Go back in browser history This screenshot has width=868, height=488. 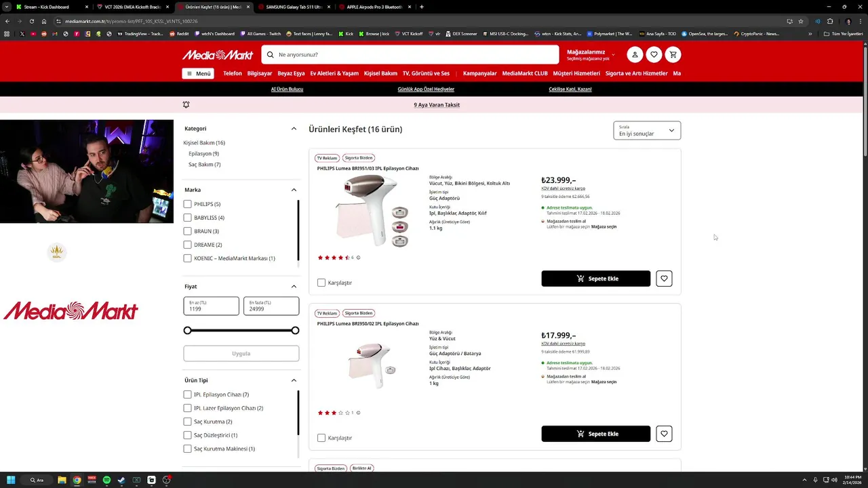[x=7, y=21]
